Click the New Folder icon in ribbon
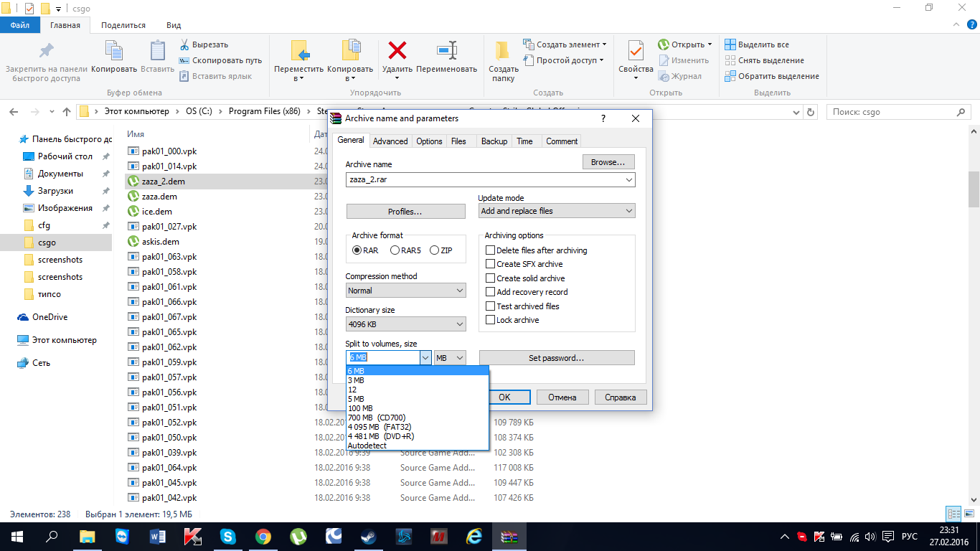 (503, 52)
